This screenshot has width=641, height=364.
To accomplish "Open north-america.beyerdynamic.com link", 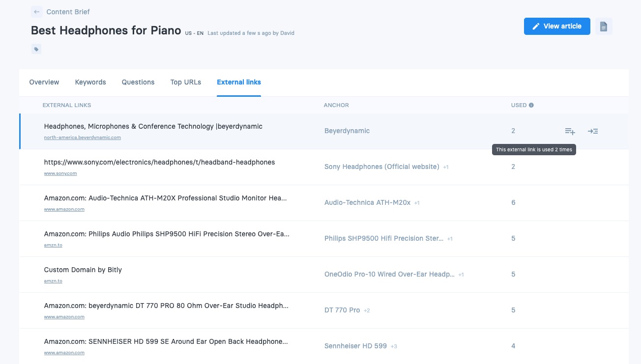I will click(x=83, y=138).
